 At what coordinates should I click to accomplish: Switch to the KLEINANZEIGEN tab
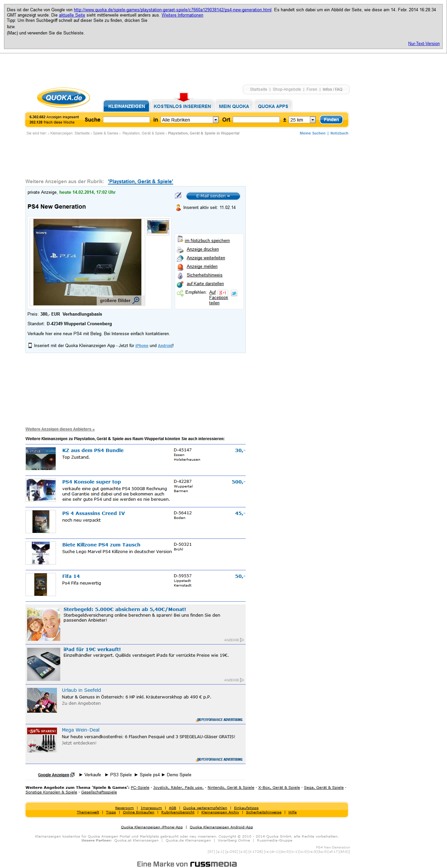click(126, 106)
